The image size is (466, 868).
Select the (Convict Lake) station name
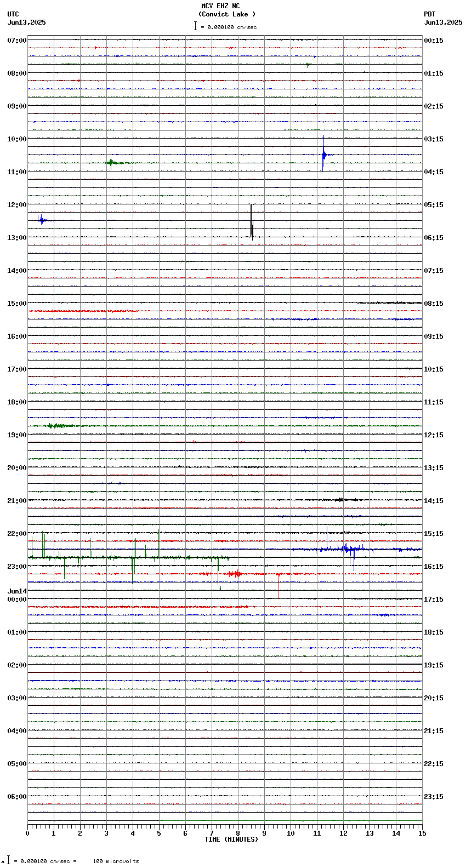click(x=227, y=14)
